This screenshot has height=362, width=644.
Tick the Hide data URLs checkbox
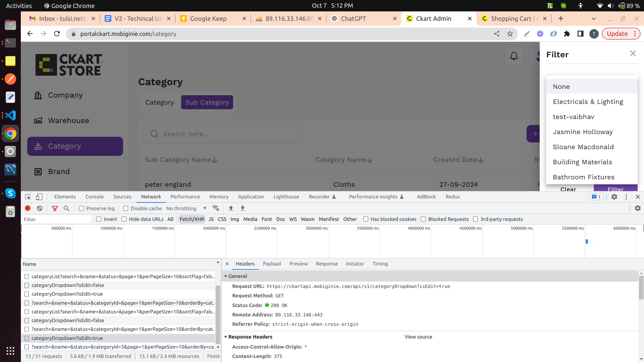pos(124,219)
